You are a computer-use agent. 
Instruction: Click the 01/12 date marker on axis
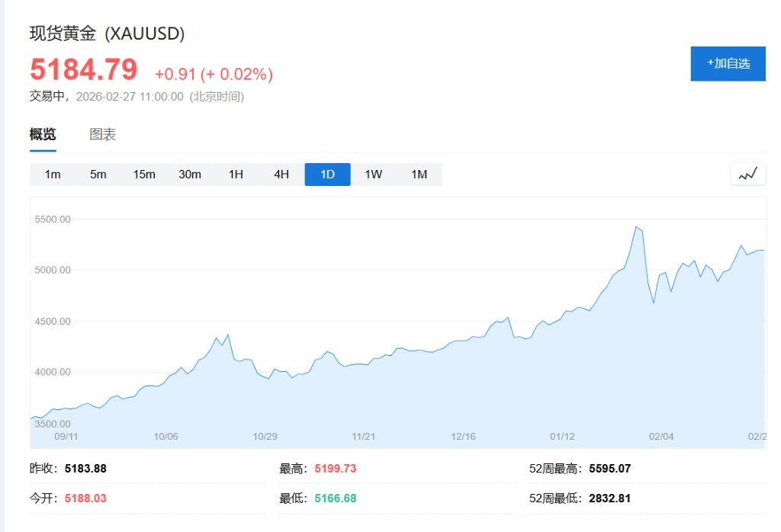coord(562,437)
